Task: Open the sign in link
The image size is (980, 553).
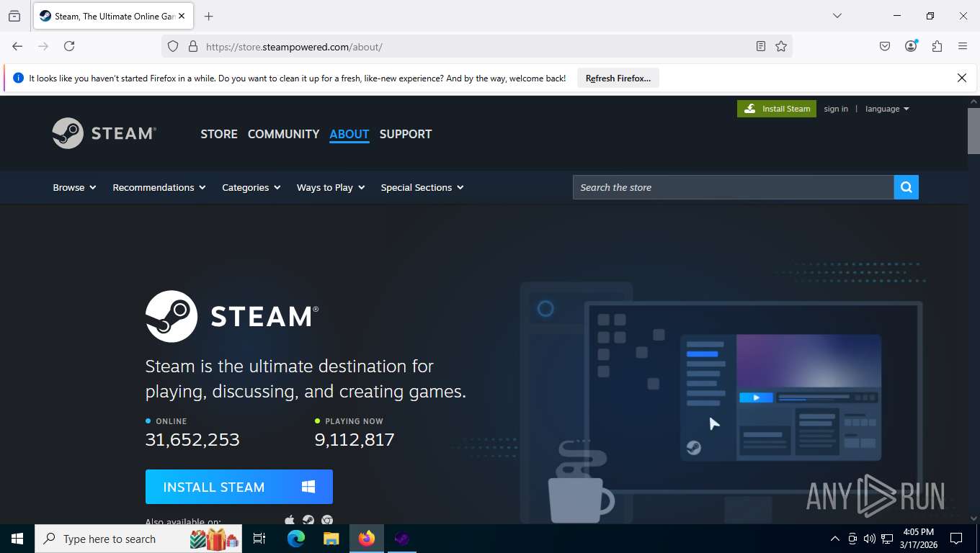Action: tap(836, 109)
